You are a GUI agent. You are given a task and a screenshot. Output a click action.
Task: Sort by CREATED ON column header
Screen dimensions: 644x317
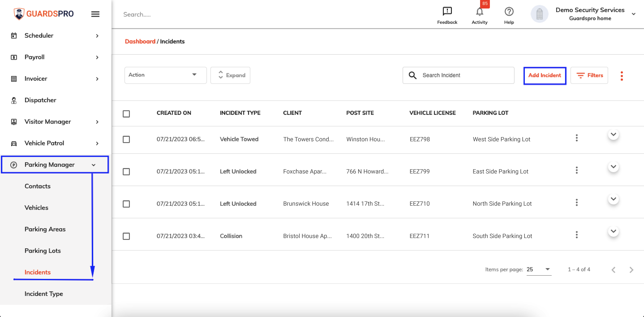coord(174,113)
